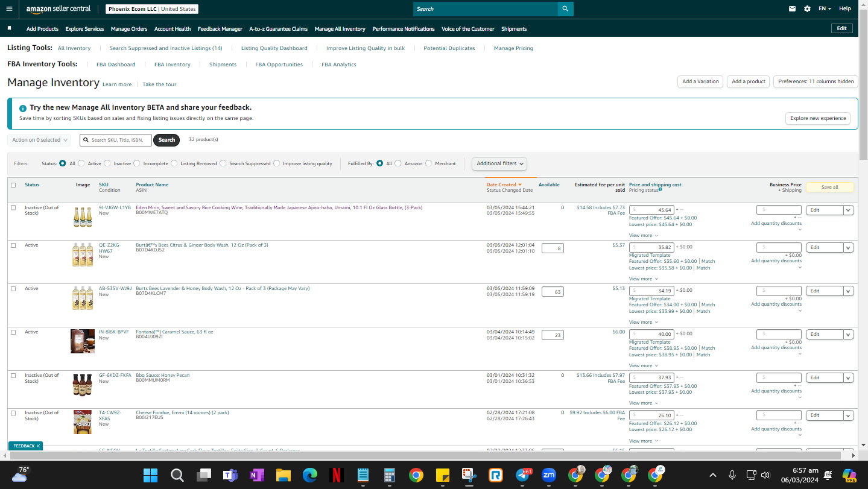868x489 pixels.
Task: Open Voice of the Customer
Action: [468, 29]
